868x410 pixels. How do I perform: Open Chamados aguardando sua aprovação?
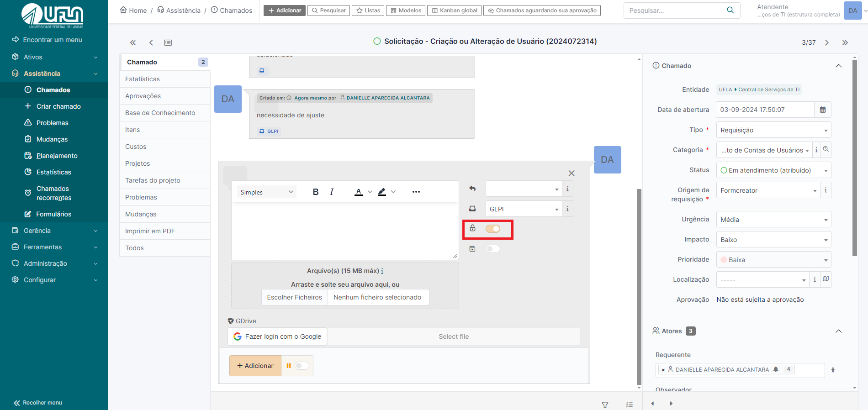542,11
